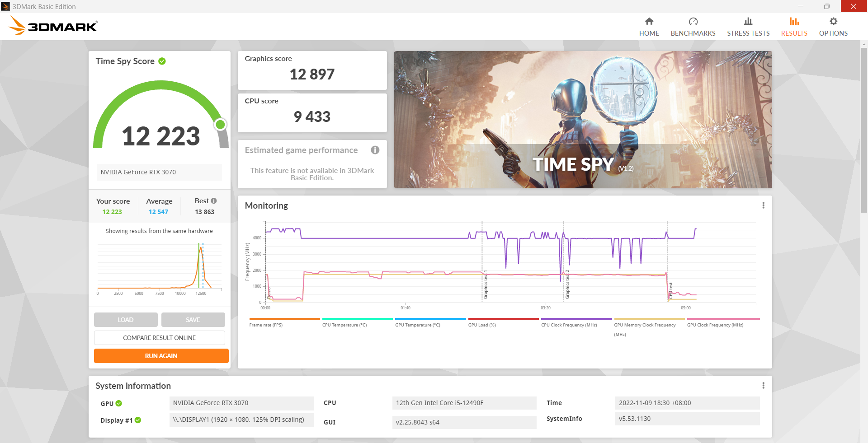Open the Home tab
This screenshot has width=868, height=443.
649,27
